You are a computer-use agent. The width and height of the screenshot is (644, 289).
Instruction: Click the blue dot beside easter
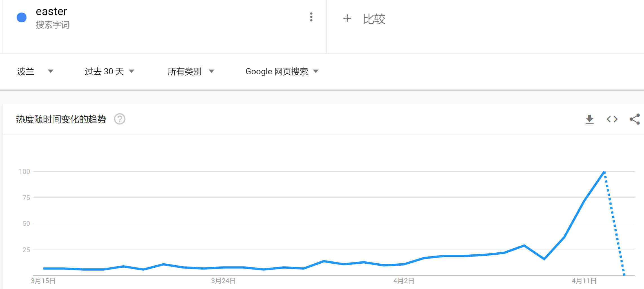(22, 17)
